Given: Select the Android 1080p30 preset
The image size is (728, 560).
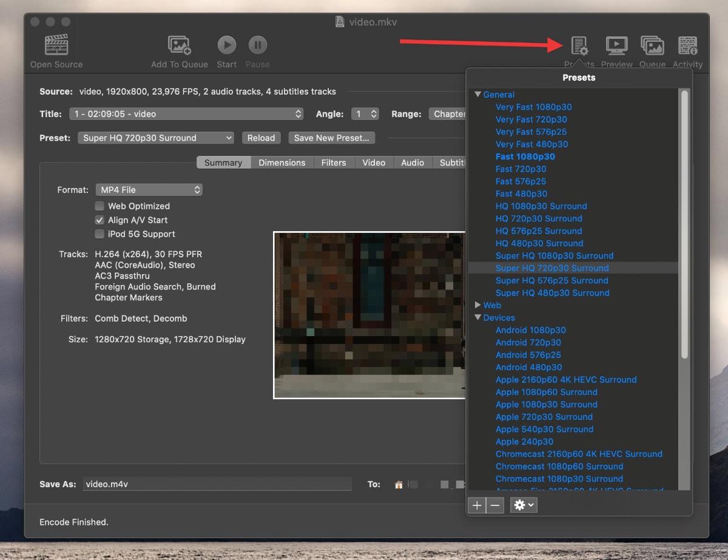Looking at the screenshot, I should click(531, 330).
